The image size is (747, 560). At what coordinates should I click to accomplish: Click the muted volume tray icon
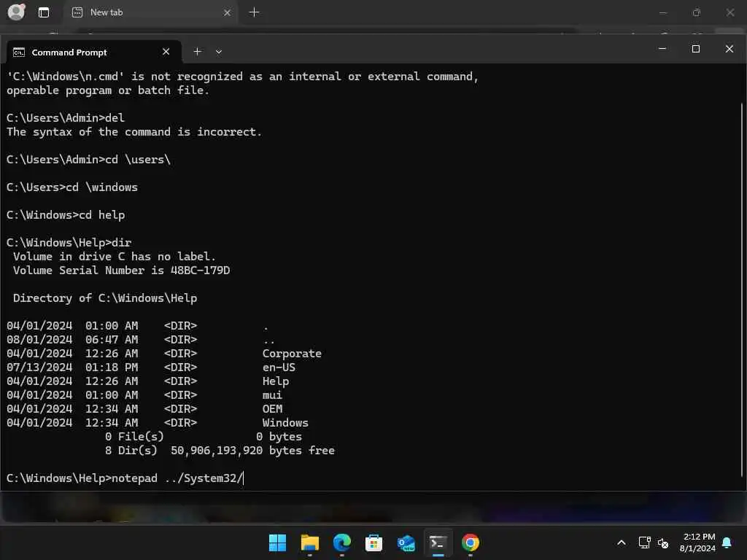point(662,542)
